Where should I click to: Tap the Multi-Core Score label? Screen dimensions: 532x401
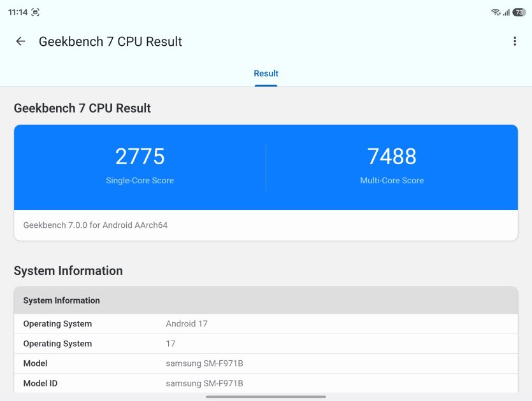392,180
